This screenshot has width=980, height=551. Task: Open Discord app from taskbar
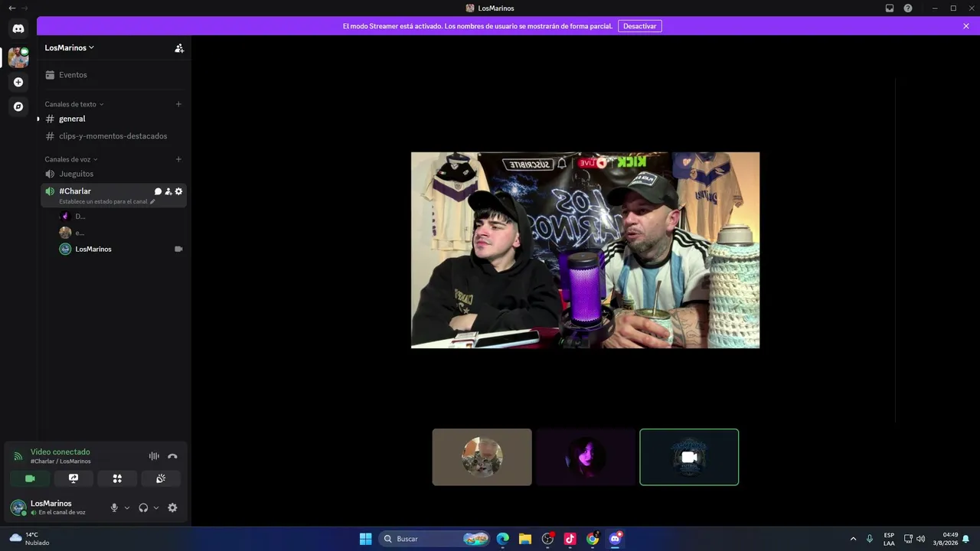[615, 539]
